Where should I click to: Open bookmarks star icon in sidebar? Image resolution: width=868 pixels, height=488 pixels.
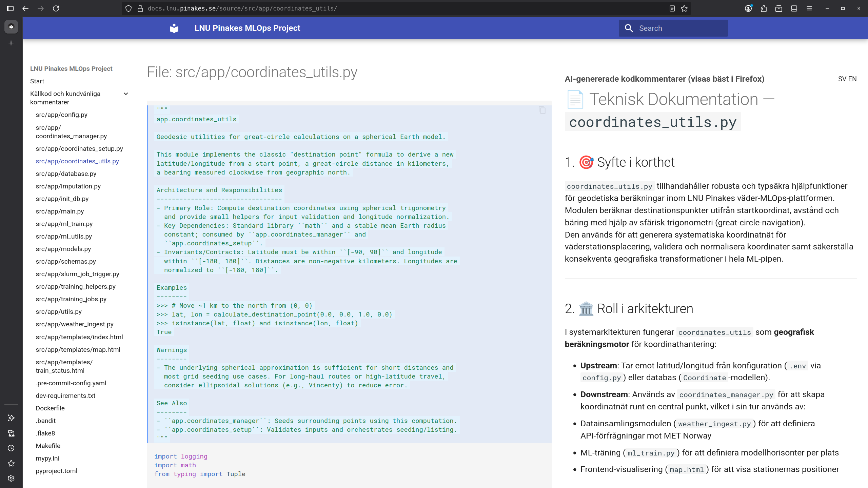pyautogui.click(x=11, y=463)
